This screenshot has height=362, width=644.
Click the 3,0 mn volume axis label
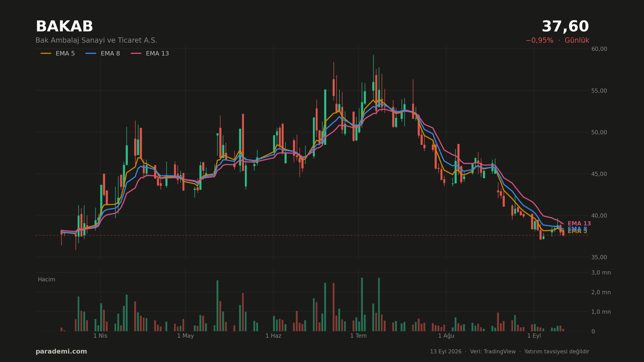601,273
